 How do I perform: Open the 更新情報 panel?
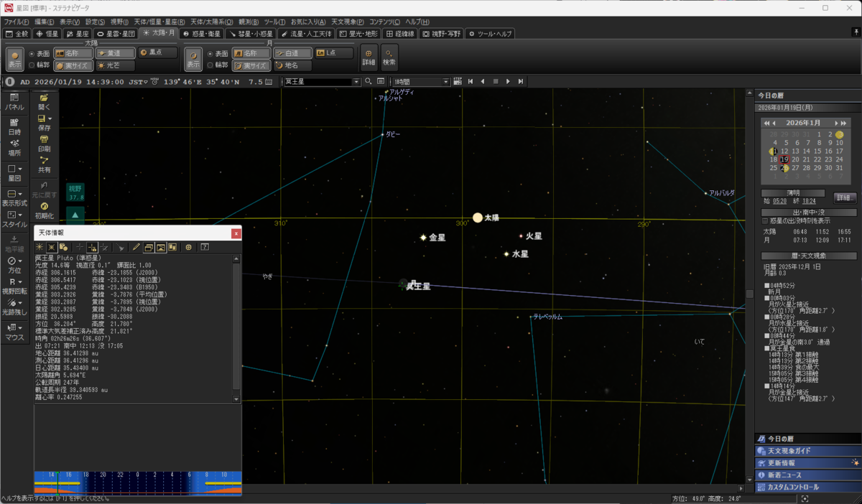807,463
